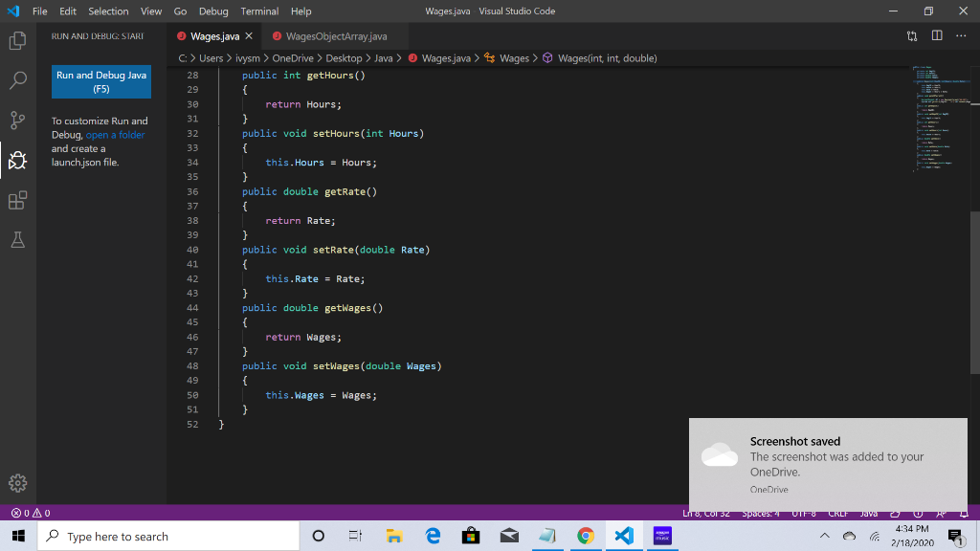The image size is (980, 551).
Task: Open the Action Center notifications
Action: coord(956,536)
